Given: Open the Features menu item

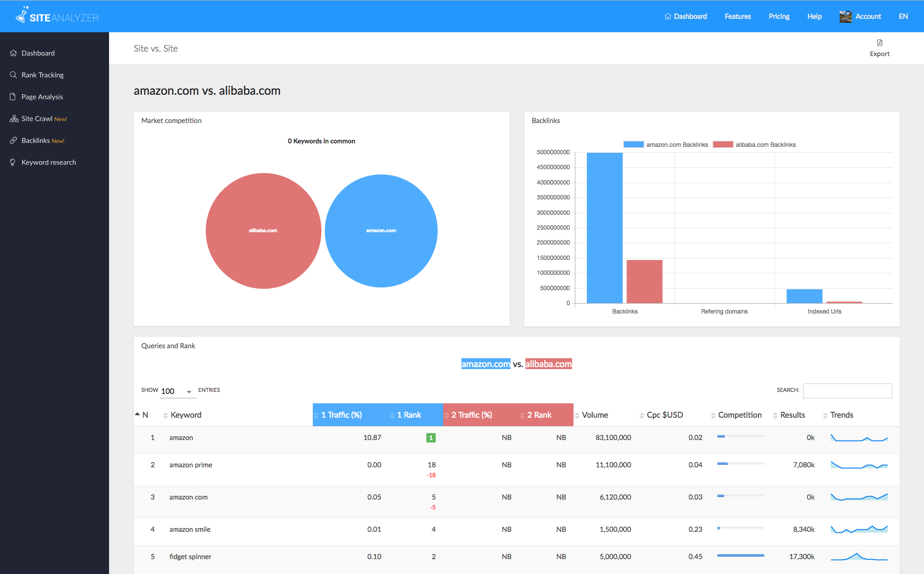Looking at the screenshot, I should click(x=737, y=16).
